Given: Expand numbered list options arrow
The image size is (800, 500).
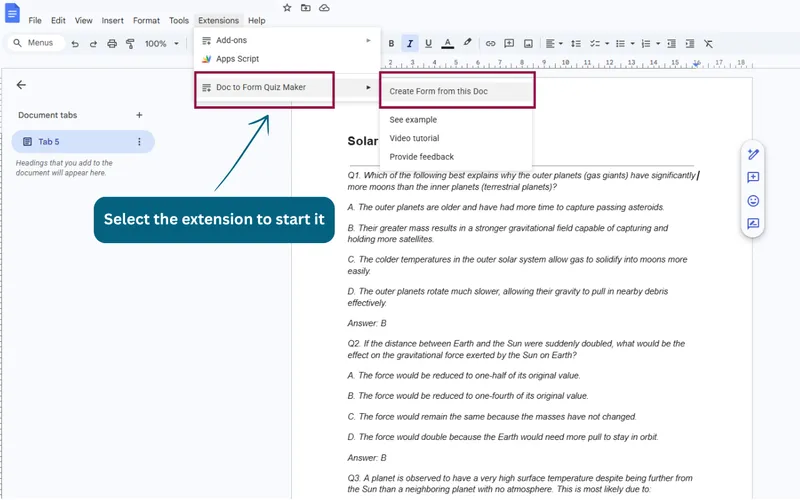Looking at the screenshot, I should [x=658, y=44].
